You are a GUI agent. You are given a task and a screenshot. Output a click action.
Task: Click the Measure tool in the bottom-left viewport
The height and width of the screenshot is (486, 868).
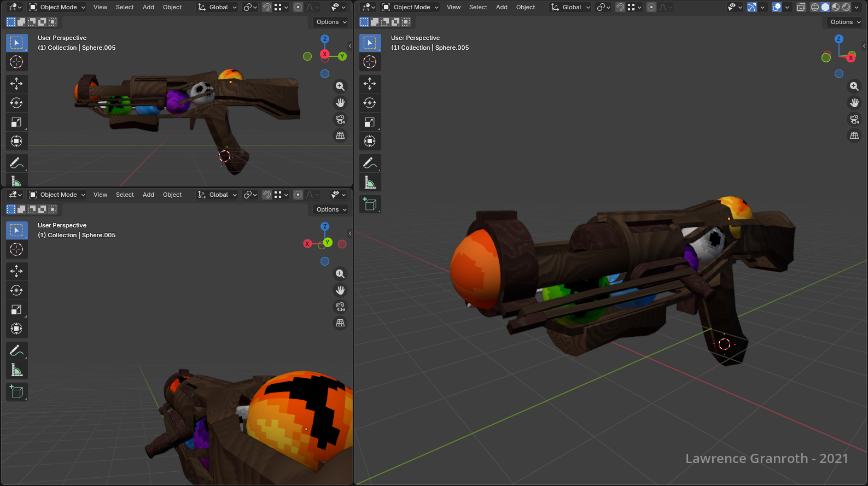point(16,370)
